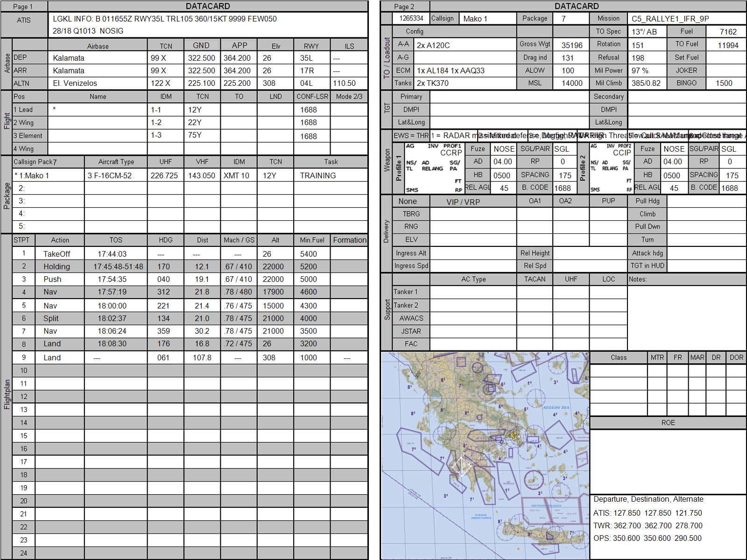Select the Mako 1 callsign field
Image resolution: width=747 pixels, height=560 pixels.
click(x=487, y=19)
